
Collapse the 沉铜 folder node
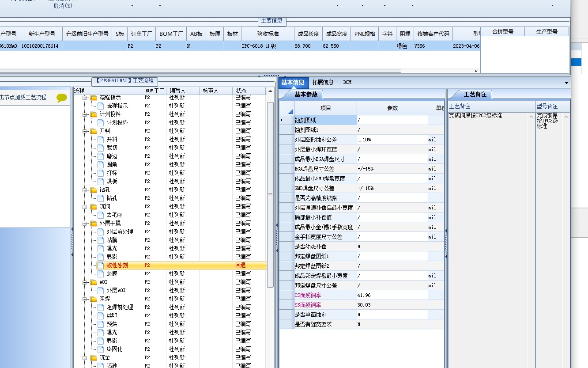click(x=85, y=206)
